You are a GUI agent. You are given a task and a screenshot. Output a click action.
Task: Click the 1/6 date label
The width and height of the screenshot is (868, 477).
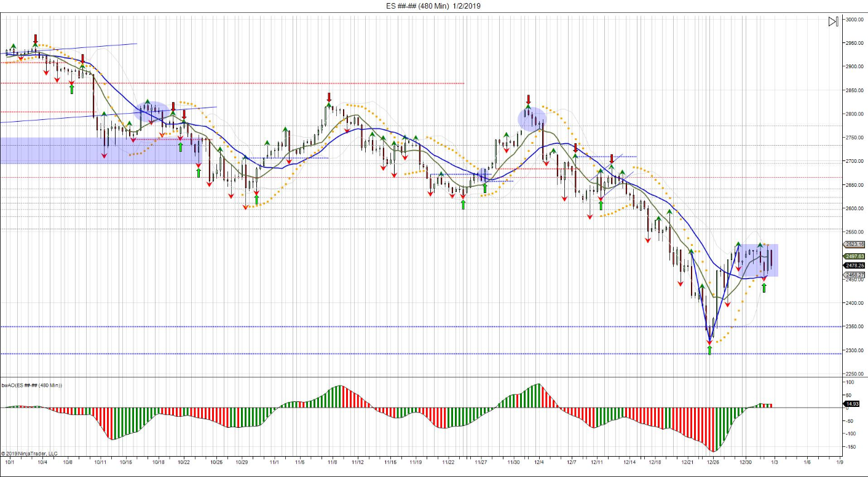pyautogui.click(x=807, y=462)
